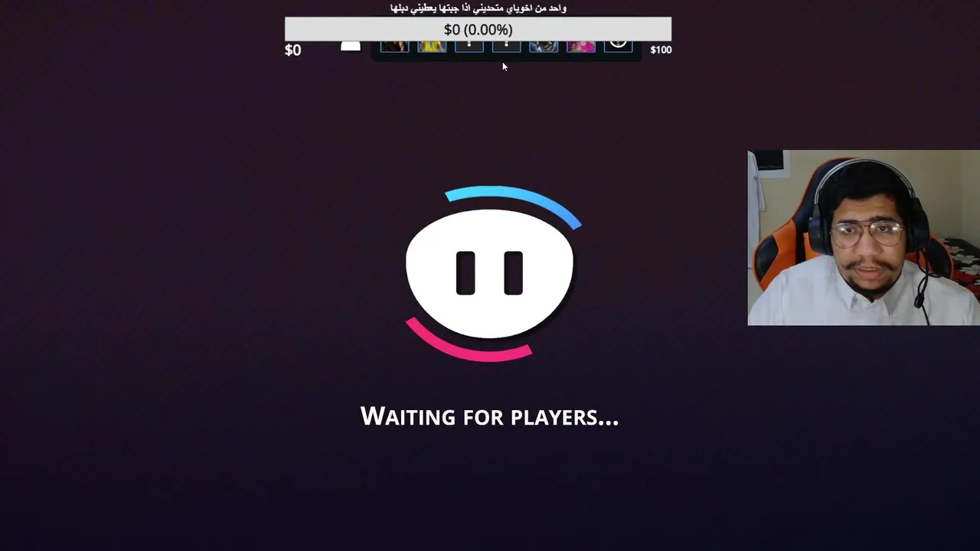Click the $100 goal amount label
This screenshot has height=551, width=980.
[661, 50]
